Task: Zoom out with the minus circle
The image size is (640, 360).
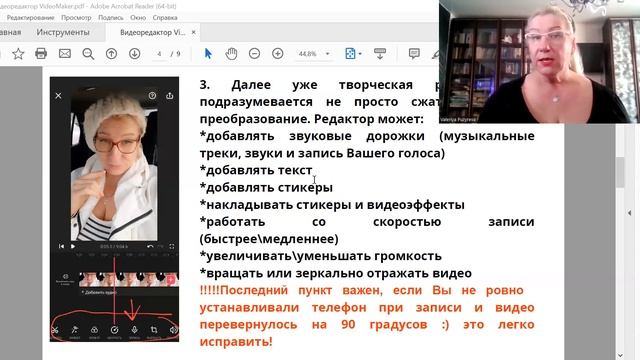Action: tap(254, 53)
